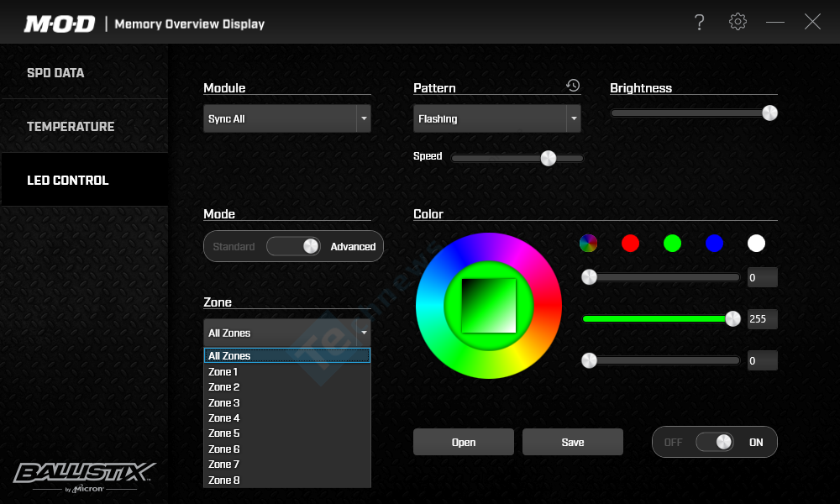This screenshot has width=840, height=504.
Task: Choose Zone 3 from the list
Action: [x=287, y=402]
